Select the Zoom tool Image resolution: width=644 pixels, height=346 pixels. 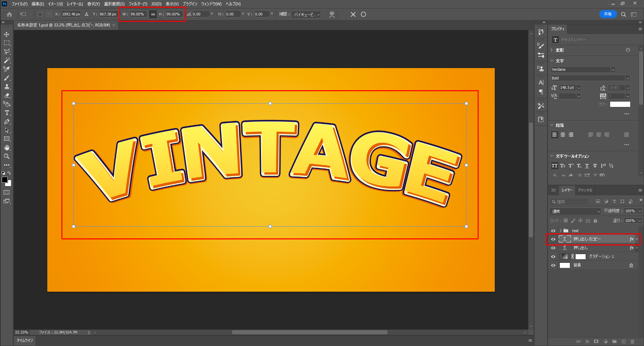click(x=7, y=156)
